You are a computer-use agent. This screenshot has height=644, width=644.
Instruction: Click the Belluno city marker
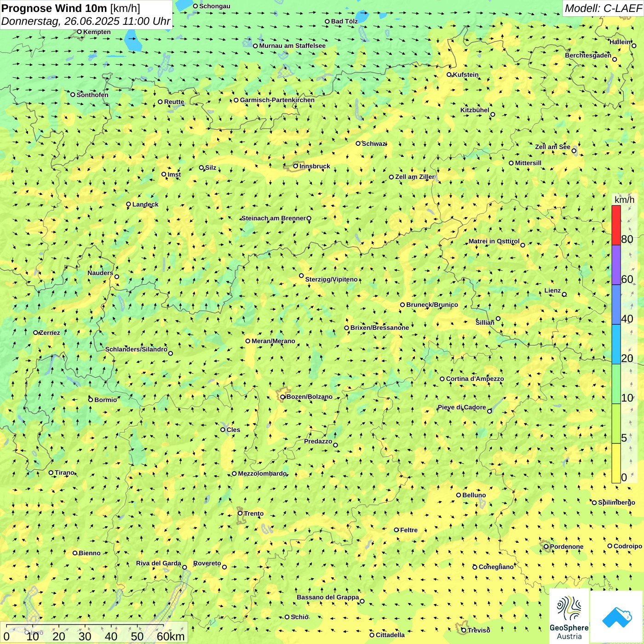tap(459, 495)
